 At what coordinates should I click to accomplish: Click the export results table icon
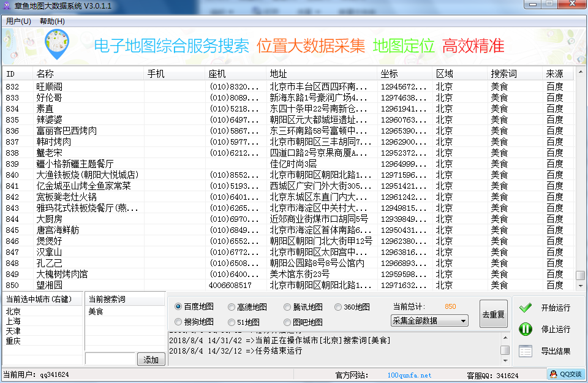526,351
